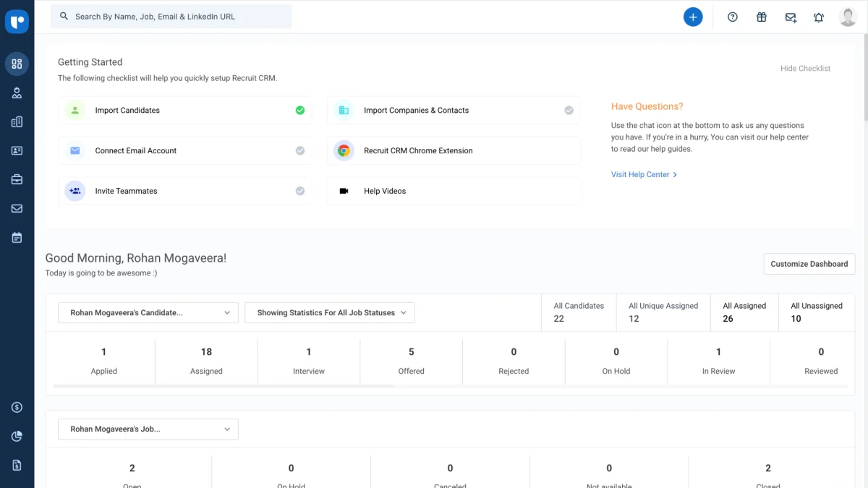Screen dimensions: 868x488
Task: Expand Rohan Mogaveera's Job dropdown
Action: coord(148,429)
